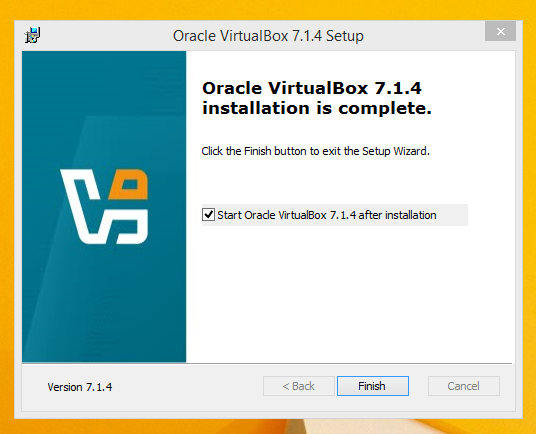Go to the previous step with Back
536x434 pixels.
click(299, 386)
